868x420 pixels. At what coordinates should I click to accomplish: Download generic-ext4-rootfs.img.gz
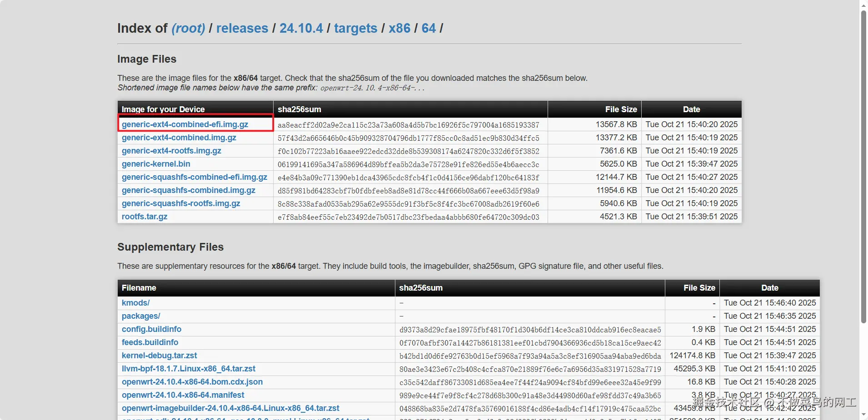(x=171, y=151)
